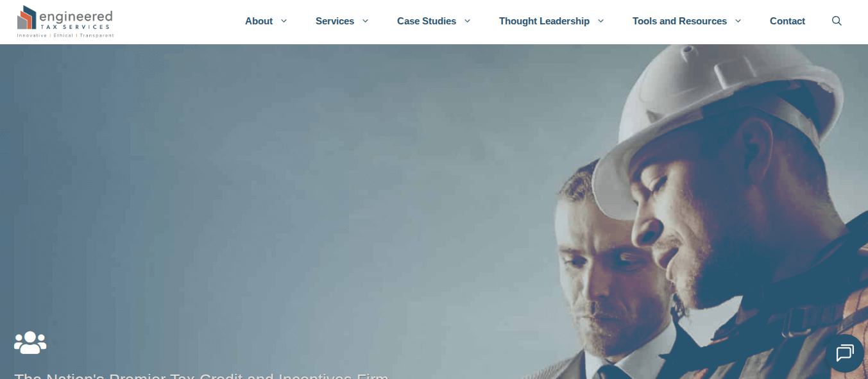Open the Services menu item
This screenshot has width=868, height=379.
[x=335, y=21]
